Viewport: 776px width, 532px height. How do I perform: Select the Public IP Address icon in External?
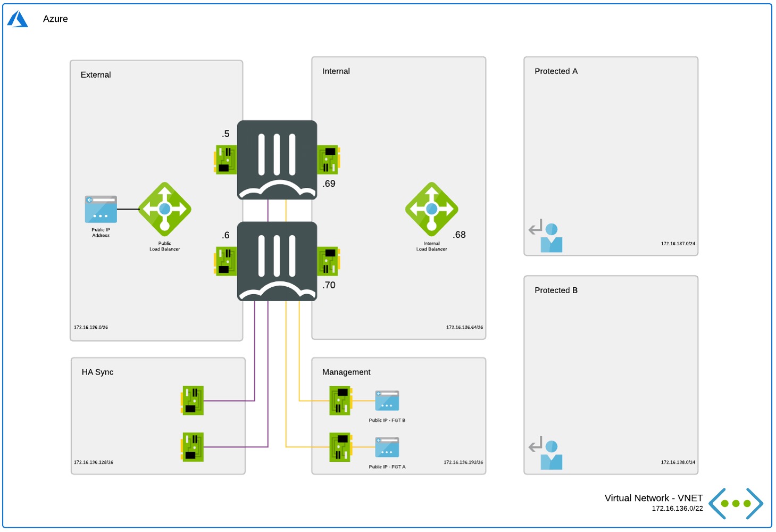coord(101,209)
